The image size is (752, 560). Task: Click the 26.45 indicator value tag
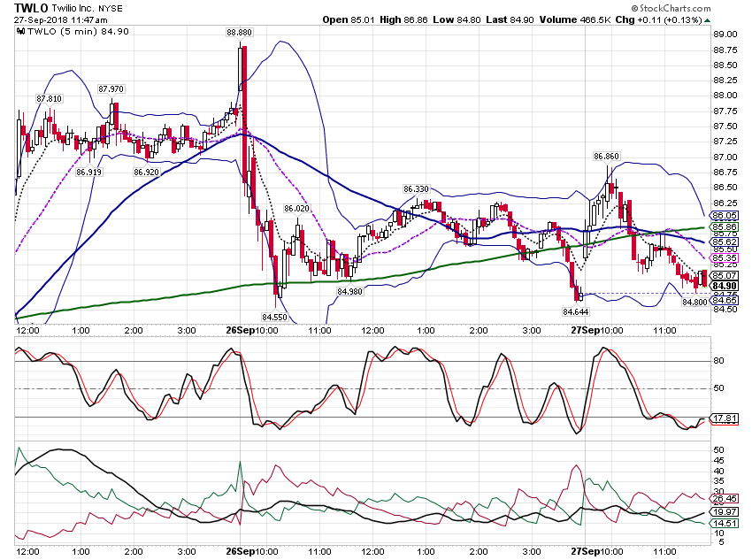click(725, 499)
